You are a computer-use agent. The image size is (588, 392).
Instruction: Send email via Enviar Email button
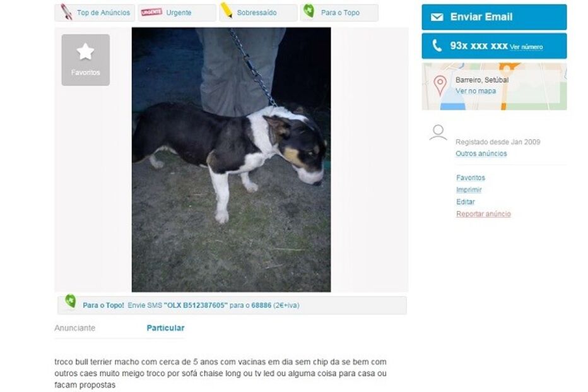tap(494, 17)
